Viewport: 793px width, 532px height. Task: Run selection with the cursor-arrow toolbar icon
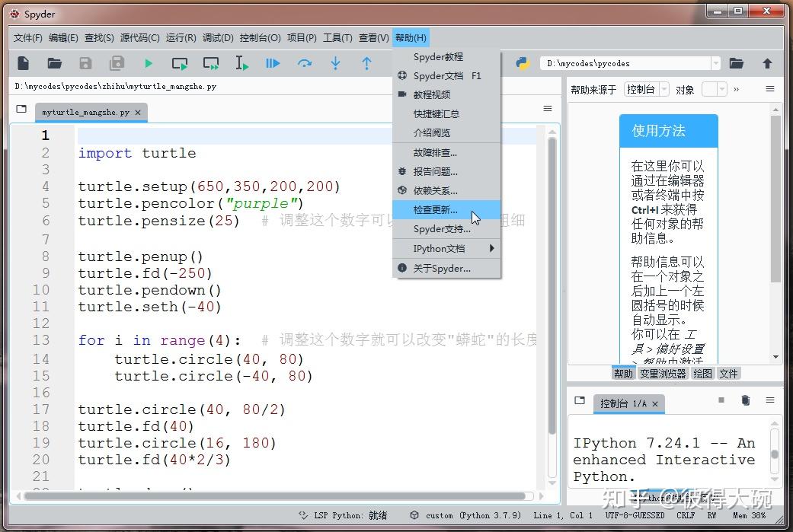coord(242,63)
